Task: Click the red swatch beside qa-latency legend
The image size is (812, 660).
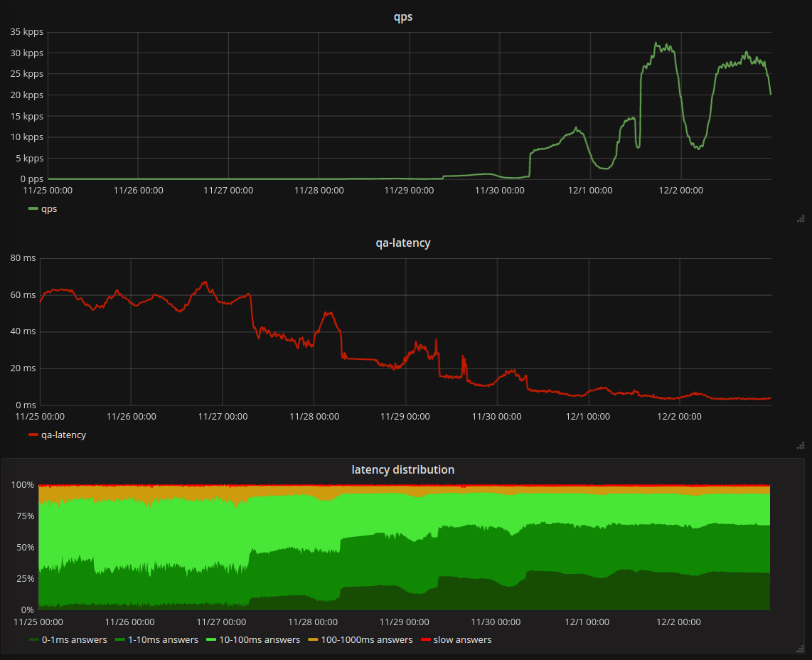Action: (33, 435)
